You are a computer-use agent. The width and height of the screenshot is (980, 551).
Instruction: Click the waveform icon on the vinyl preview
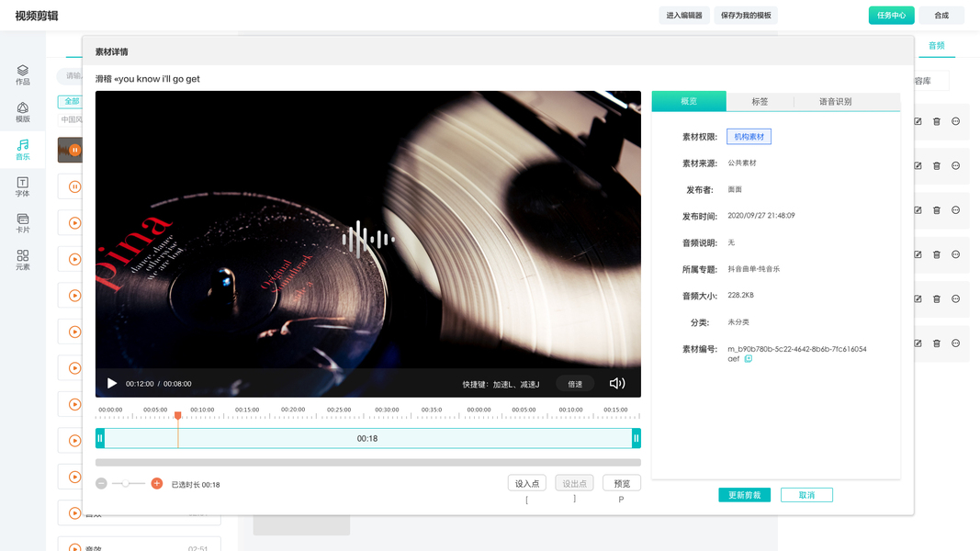[x=368, y=239]
